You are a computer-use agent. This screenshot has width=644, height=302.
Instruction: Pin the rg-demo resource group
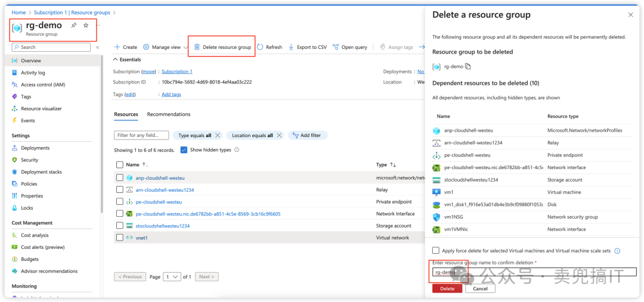pyautogui.click(x=73, y=26)
